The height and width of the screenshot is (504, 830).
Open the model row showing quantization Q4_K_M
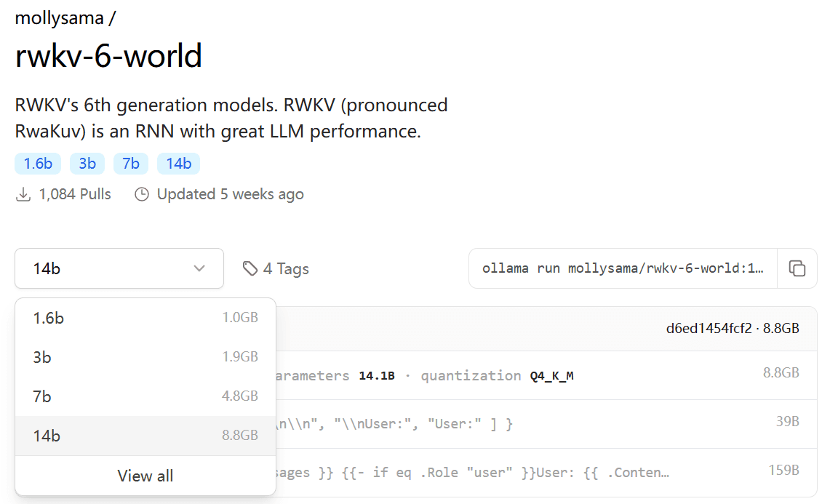pos(546,375)
